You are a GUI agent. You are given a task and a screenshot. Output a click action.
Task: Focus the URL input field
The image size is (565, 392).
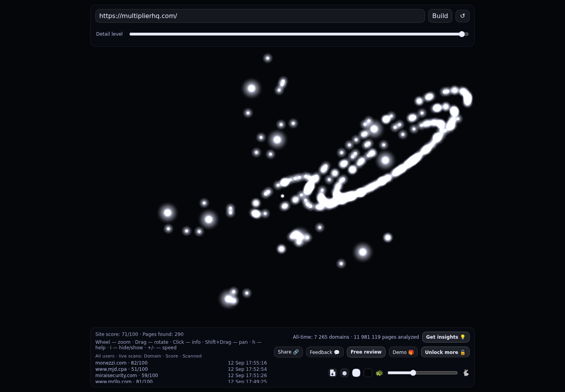point(260,16)
